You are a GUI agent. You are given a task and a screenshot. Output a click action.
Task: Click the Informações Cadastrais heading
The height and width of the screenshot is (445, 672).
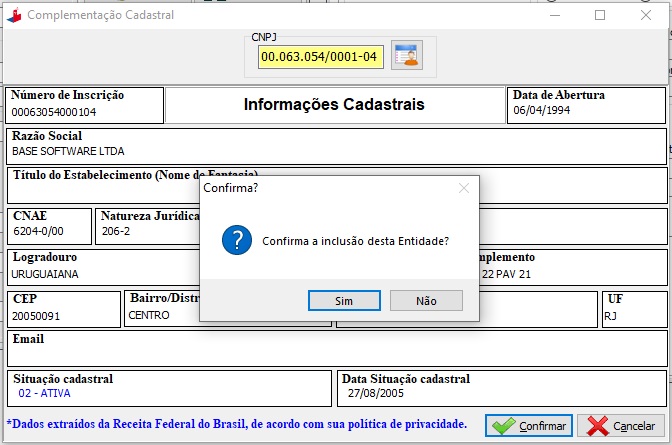[334, 104]
